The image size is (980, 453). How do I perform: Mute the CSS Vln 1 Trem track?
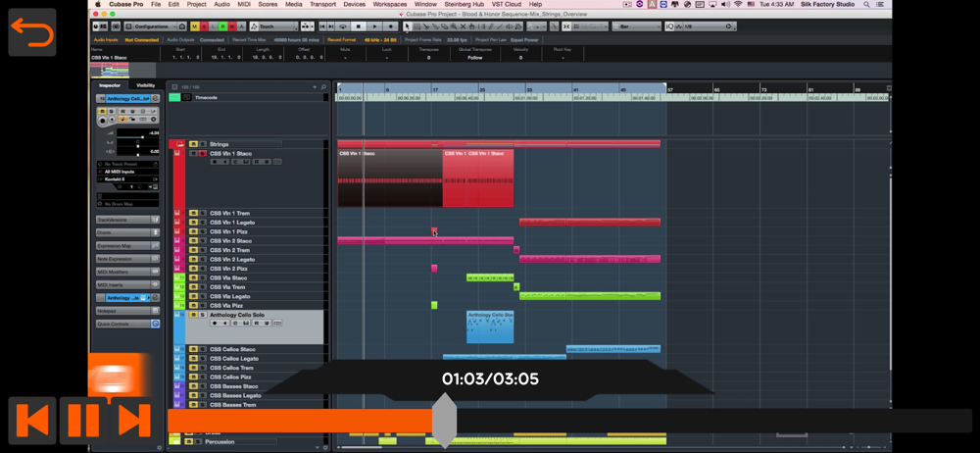193,214
